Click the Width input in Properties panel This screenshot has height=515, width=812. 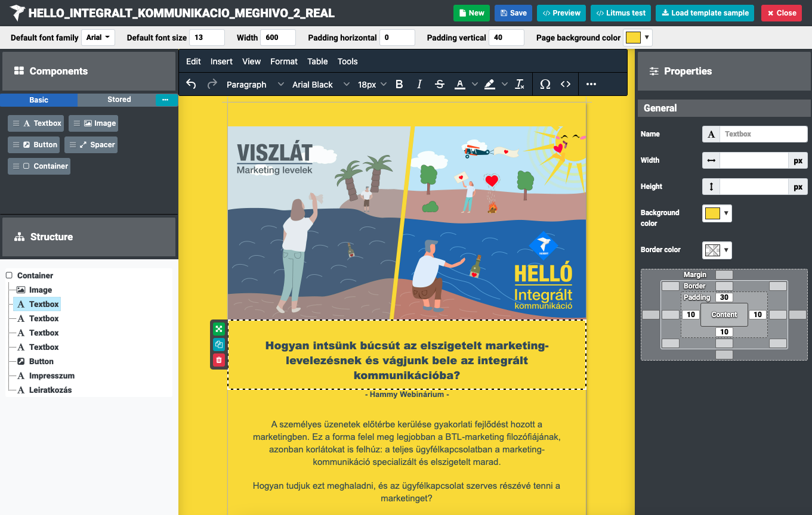tap(754, 160)
